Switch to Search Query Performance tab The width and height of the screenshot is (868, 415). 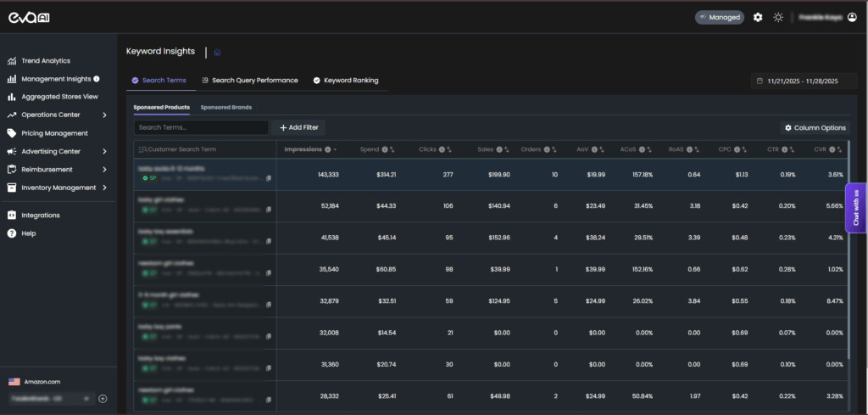(249, 81)
